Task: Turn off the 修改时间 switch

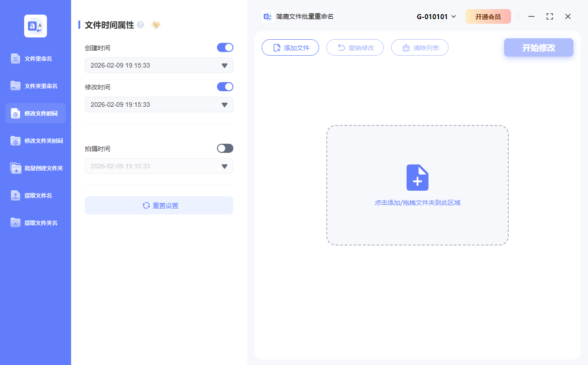Action: (225, 87)
